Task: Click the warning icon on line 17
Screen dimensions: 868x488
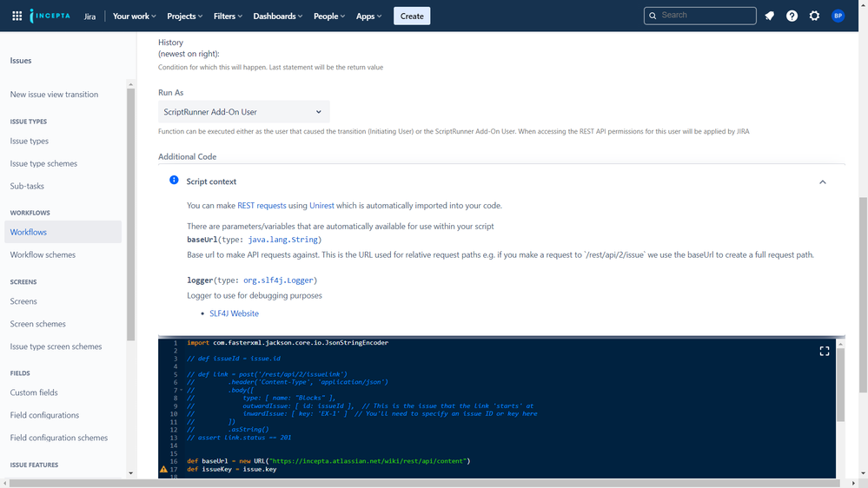Action: pos(163,469)
